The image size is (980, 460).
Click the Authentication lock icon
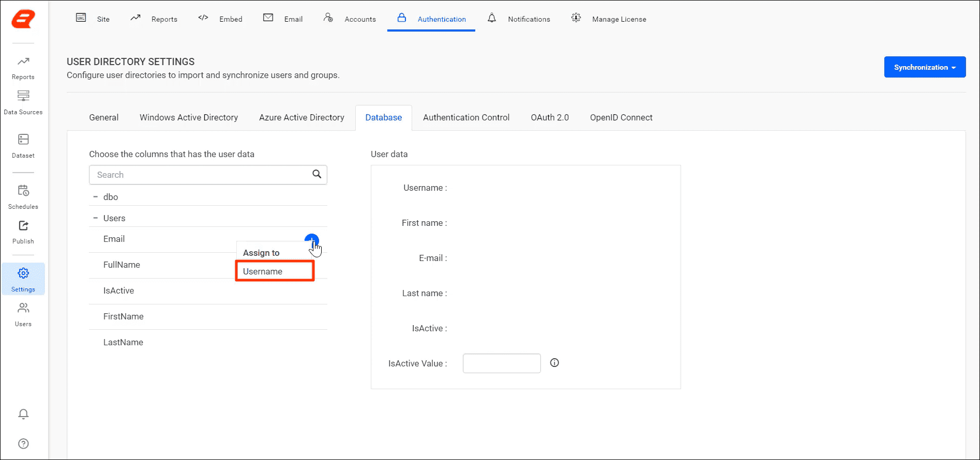pos(402,18)
